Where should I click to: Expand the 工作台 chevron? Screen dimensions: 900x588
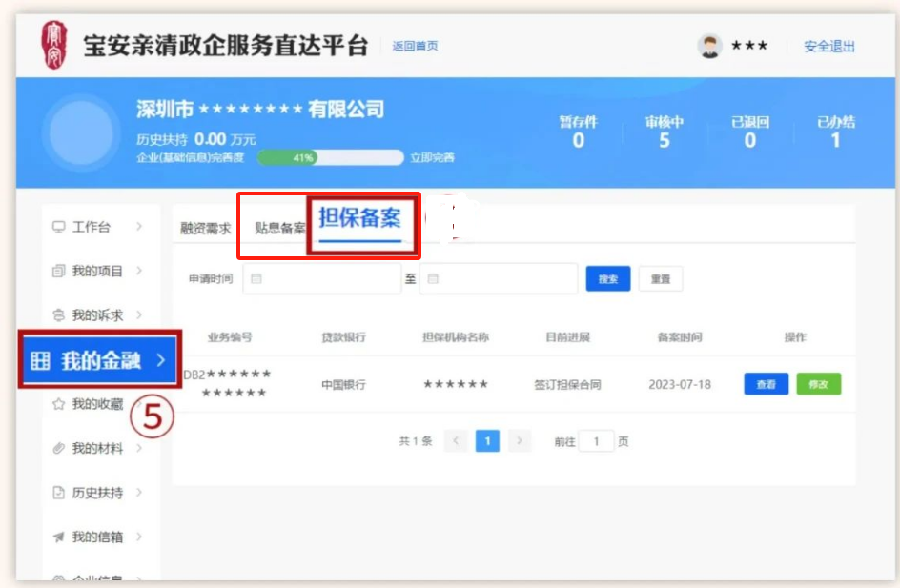(x=139, y=227)
